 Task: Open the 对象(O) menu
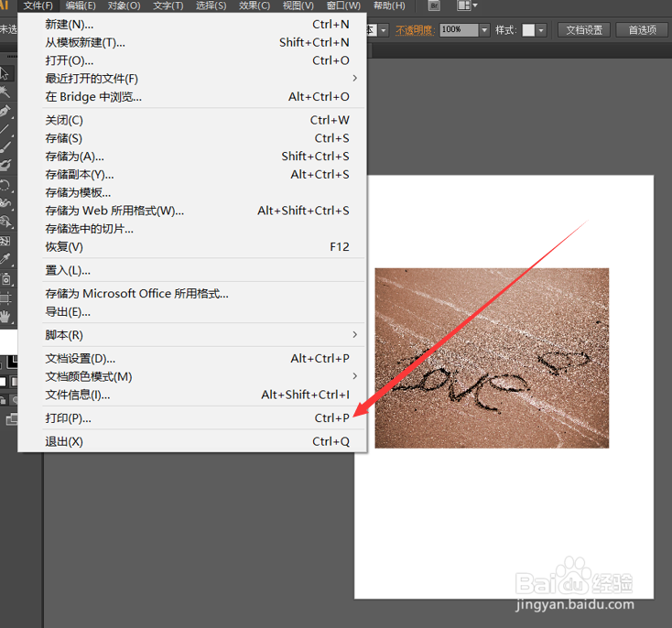coord(124,5)
